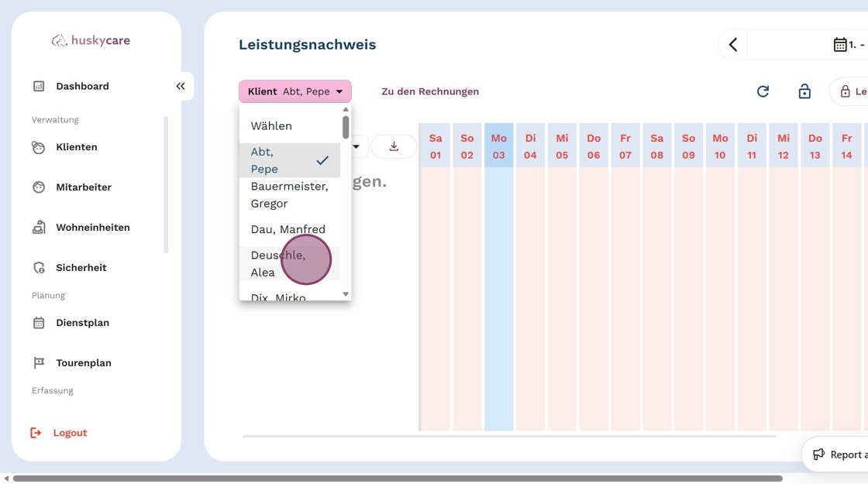Click the padlock lock icon
This screenshot has width=868, height=484.
[804, 91]
